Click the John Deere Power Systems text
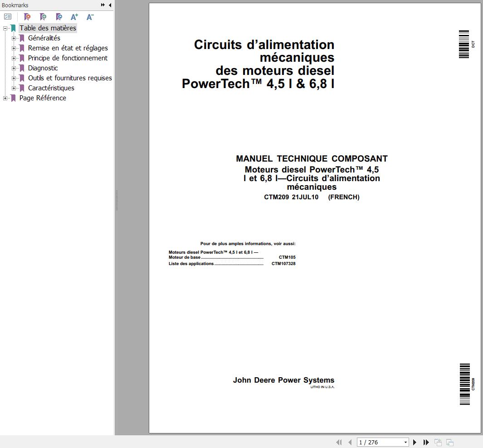Viewport: 483px width, 448px height. click(283, 380)
